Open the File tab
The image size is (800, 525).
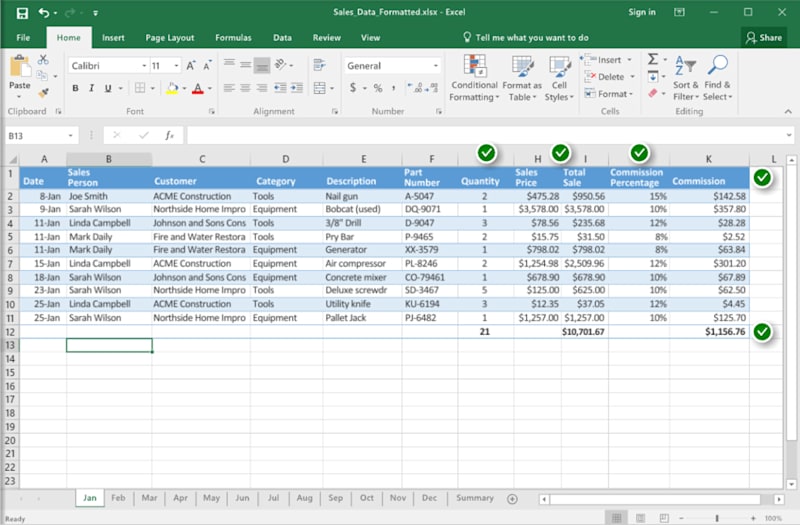pos(23,38)
